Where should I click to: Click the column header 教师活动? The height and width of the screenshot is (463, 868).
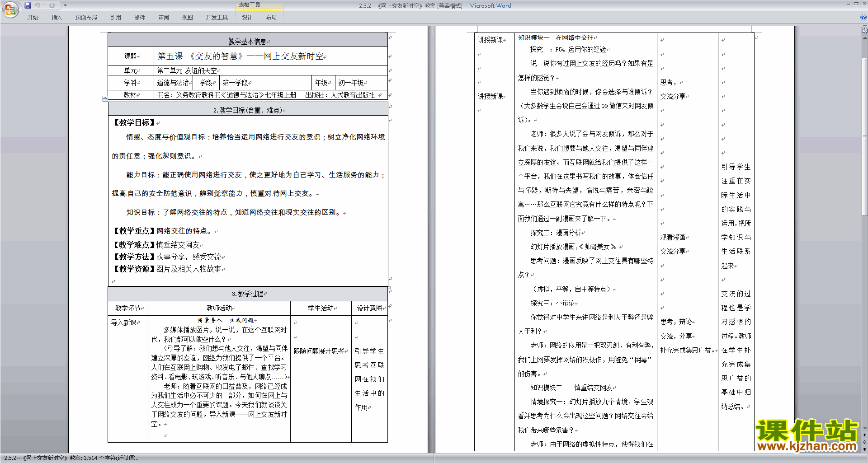(x=219, y=308)
